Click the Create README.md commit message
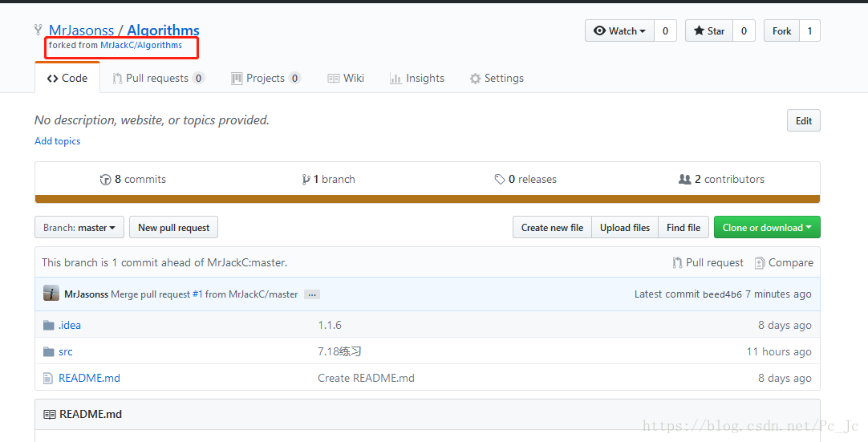Viewport: 868px width, 442px height. click(x=366, y=379)
